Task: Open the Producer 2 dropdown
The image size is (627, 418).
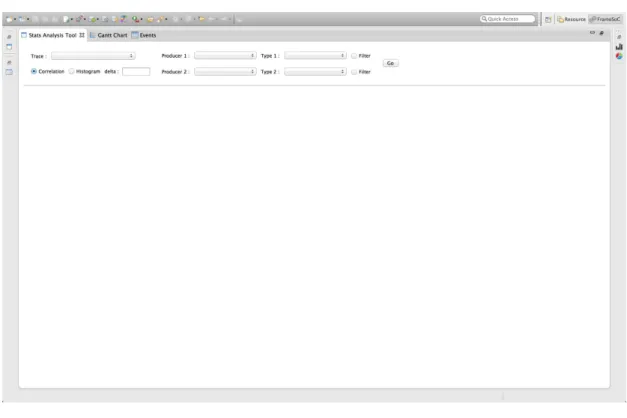Action: [x=225, y=72]
